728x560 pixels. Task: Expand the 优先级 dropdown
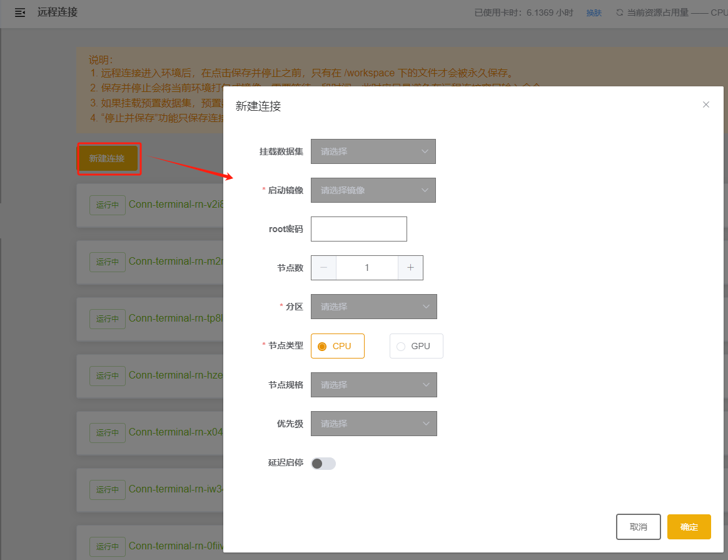coord(373,424)
